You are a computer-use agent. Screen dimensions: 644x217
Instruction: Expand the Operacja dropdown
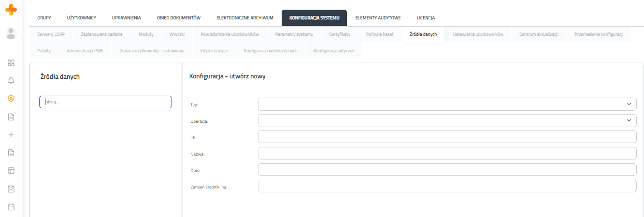coord(447,120)
